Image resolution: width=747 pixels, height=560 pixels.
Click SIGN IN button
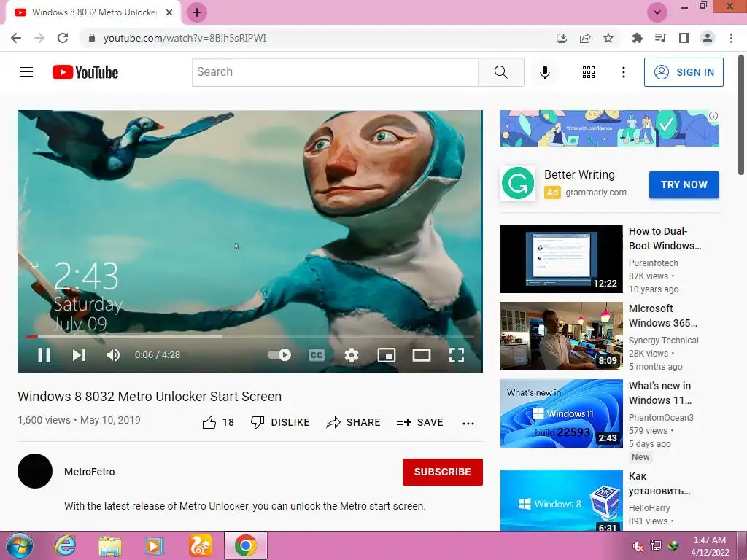(684, 72)
